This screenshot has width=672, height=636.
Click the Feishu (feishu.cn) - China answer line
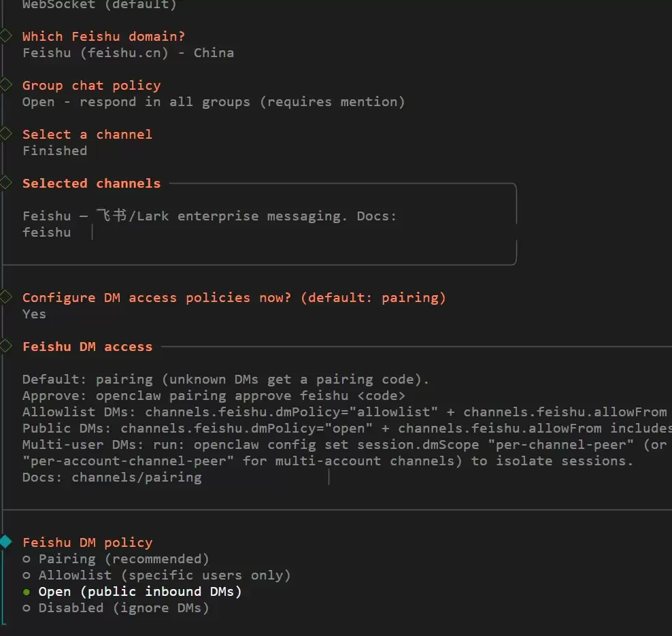(x=128, y=52)
